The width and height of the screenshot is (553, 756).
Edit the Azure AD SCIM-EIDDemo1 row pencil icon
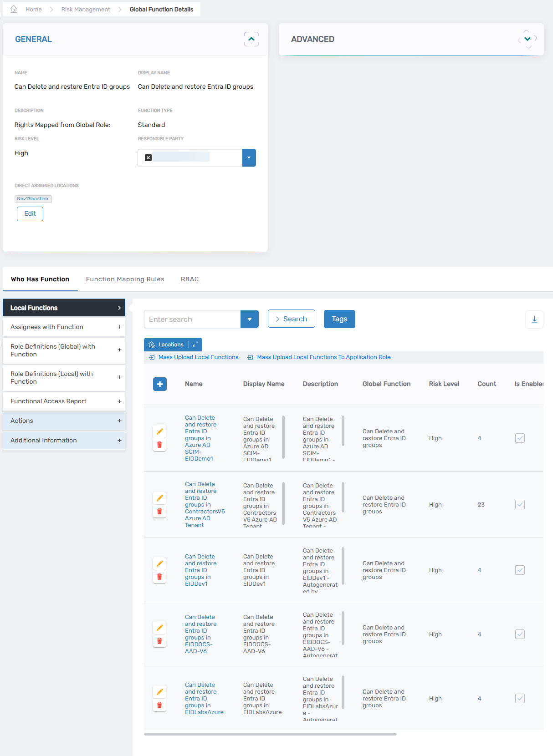[159, 431]
